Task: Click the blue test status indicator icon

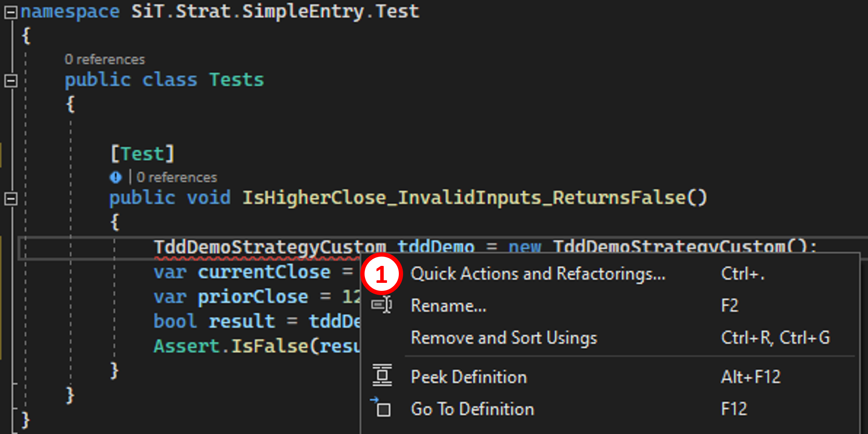Action: pyautogui.click(x=115, y=177)
